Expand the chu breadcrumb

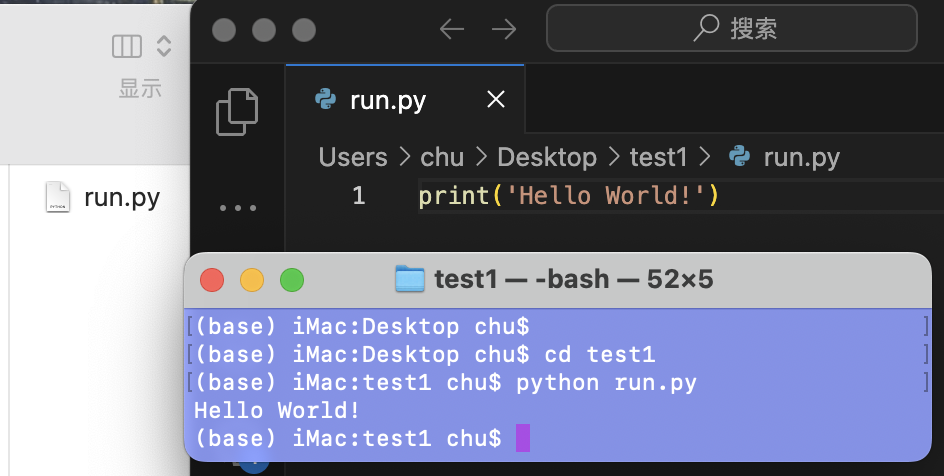tap(442, 157)
